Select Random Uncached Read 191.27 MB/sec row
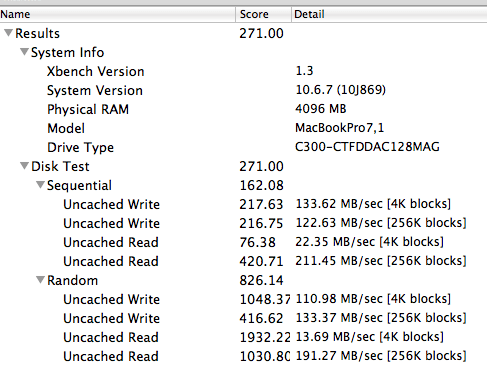487x385 pixels. click(x=243, y=356)
